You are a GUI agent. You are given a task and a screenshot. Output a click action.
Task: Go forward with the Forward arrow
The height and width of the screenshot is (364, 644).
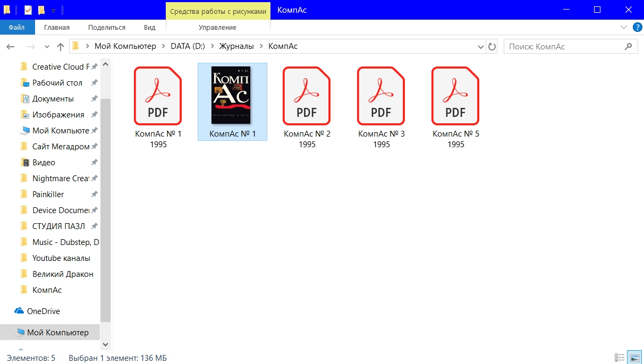point(31,47)
